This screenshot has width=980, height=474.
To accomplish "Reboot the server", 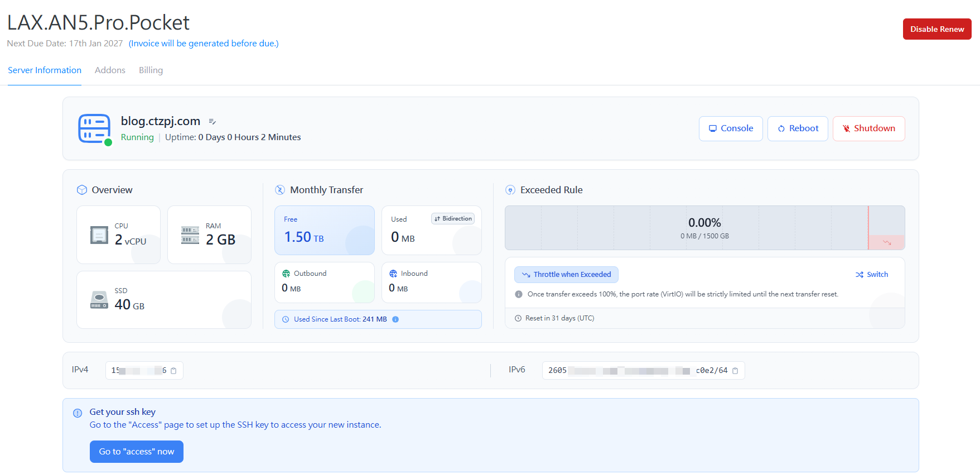I will 798,128.
